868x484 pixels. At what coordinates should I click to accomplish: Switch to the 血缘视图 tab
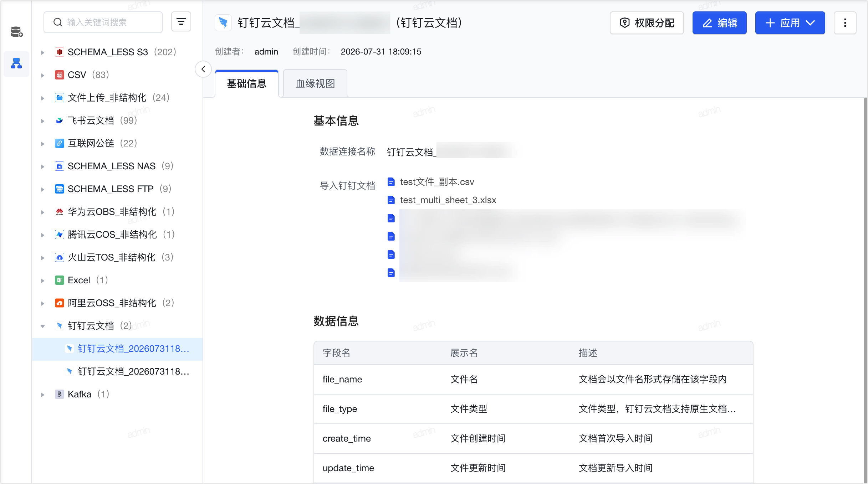tap(315, 83)
